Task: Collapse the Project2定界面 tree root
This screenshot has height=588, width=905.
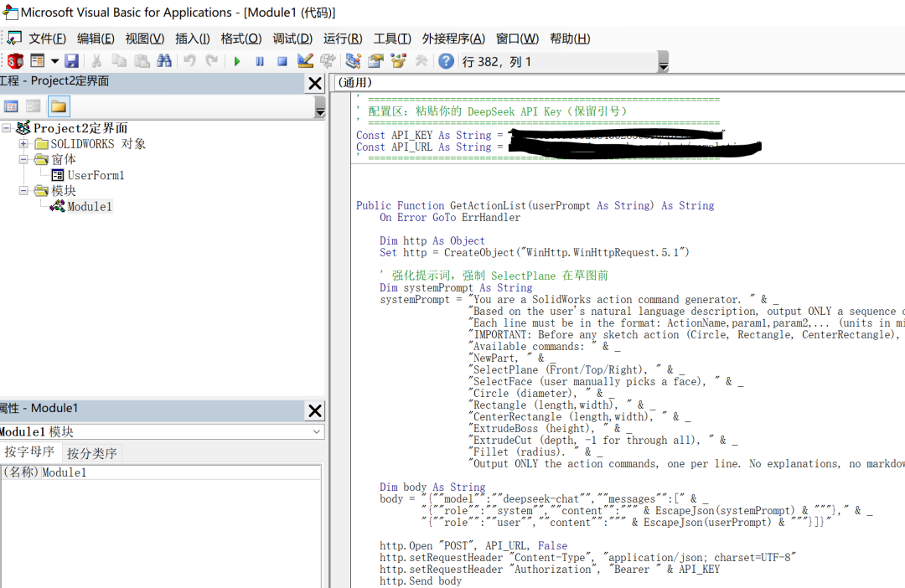Action: [7, 128]
